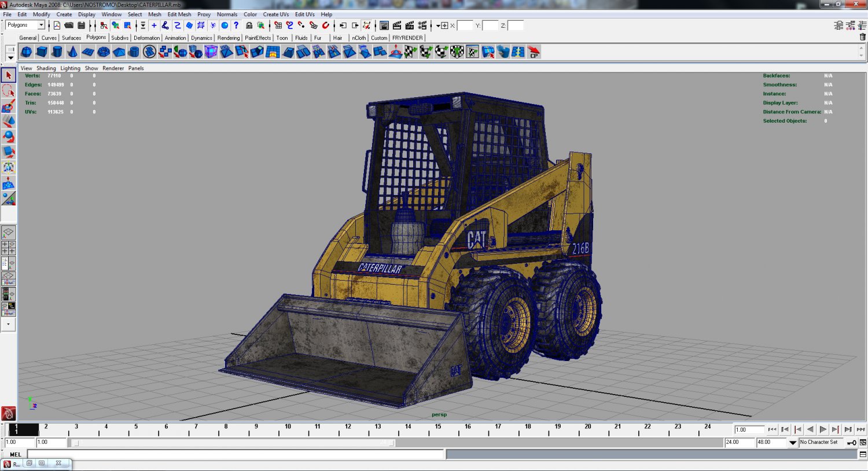Click the CP shelf icon

(534, 52)
